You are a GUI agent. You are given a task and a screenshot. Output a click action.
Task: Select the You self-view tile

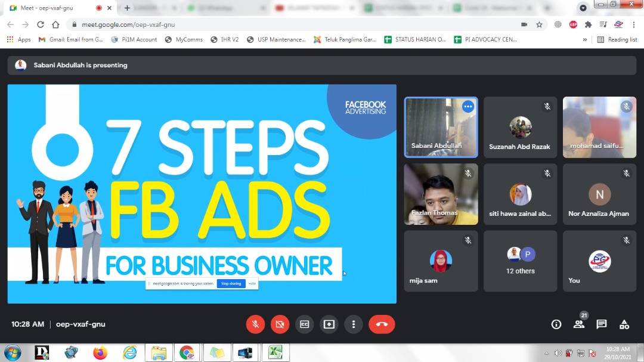point(600,261)
